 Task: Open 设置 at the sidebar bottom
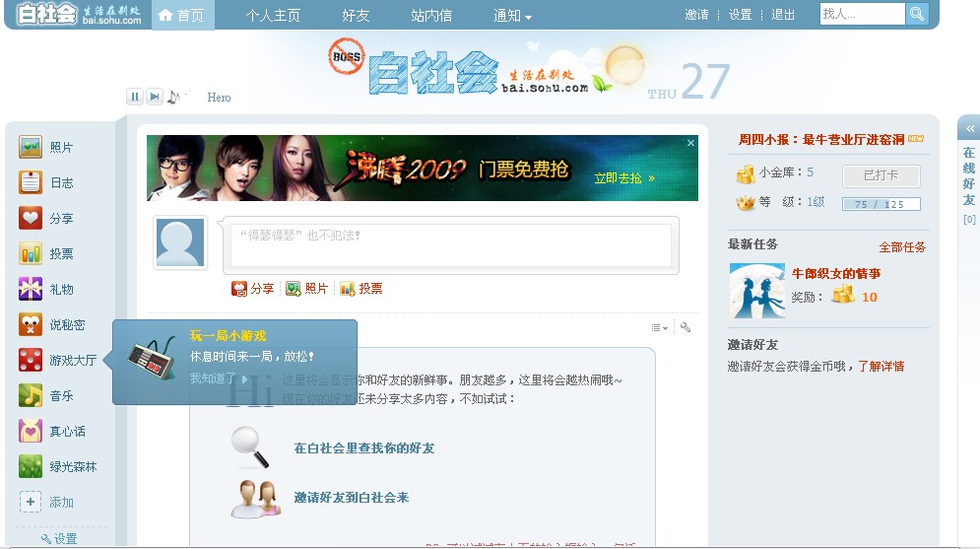(x=59, y=538)
